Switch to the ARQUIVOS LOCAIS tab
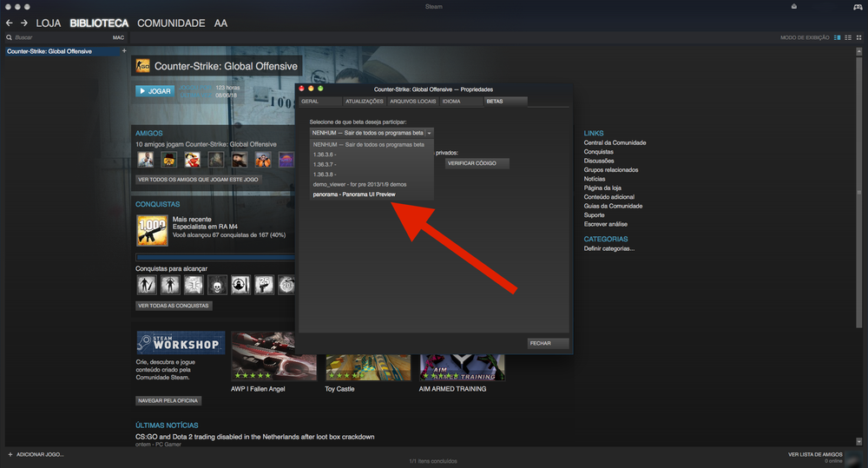This screenshot has width=868, height=468. (413, 102)
